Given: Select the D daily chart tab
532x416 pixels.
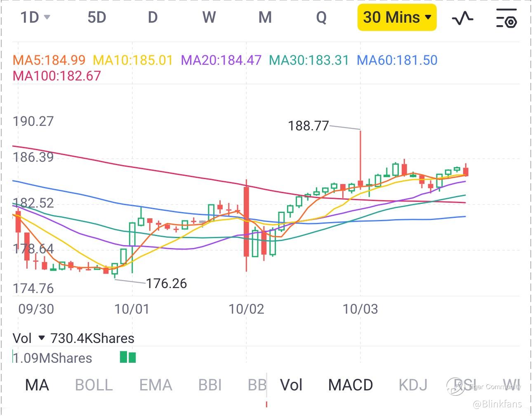Looking at the screenshot, I should point(153,17).
